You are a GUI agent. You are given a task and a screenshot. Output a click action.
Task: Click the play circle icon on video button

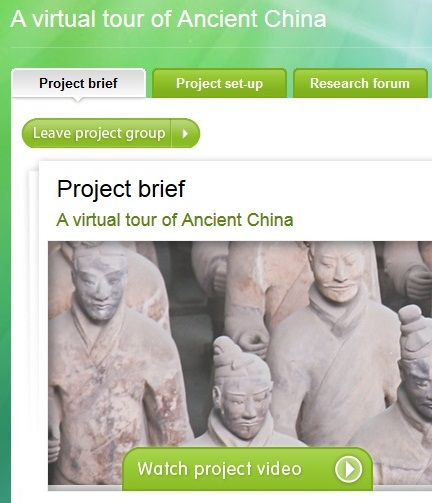coord(348,469)
